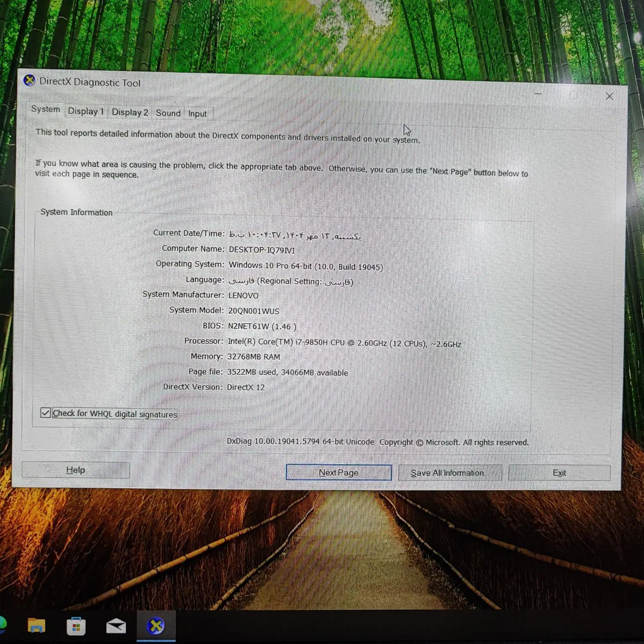644x644 pixels.
Task: Open File Explorer from the taskbar
Action: pyautogui.click(x=36, y=626)
